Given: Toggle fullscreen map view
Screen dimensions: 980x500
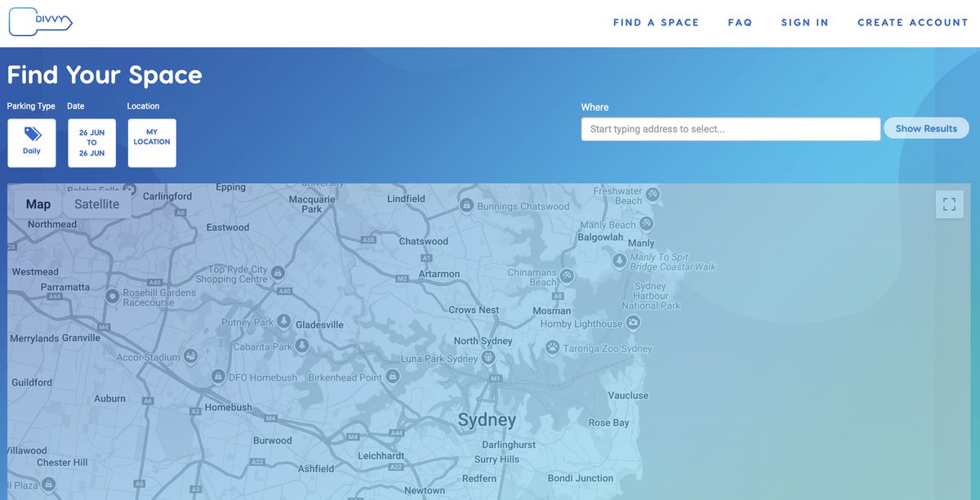Looking at the screenshot, I should (x=949, y=204).
